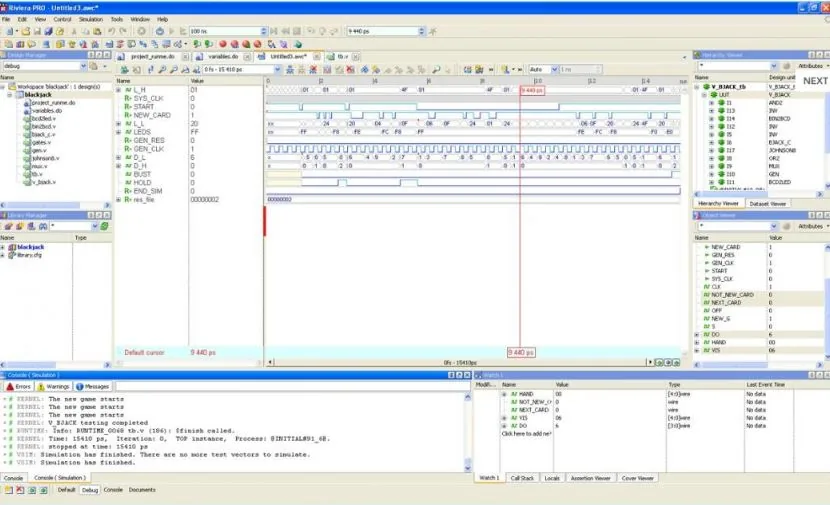Switch to the Dataset Viewer tab
The width and height of the screenshot is (830, 505).
[768, 204]
